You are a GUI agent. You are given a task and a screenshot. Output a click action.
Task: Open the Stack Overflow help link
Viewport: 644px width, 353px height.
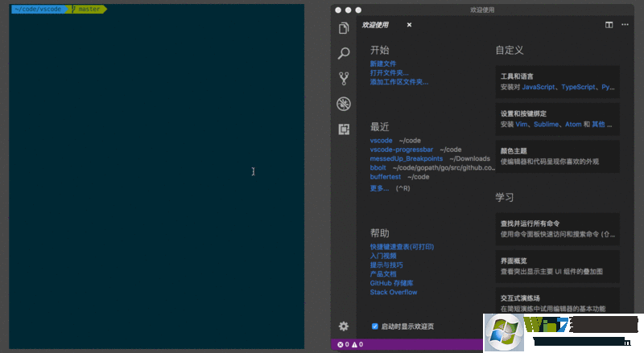pyautogui.click(x=394, y=292)
